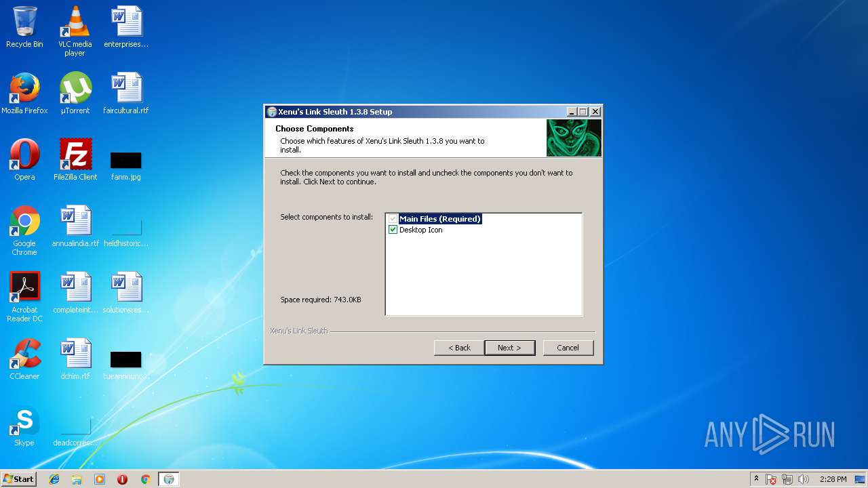Open the Recycle Bin desktop icon
Viewport: 868px width, 488px height.
click(24, 27)
